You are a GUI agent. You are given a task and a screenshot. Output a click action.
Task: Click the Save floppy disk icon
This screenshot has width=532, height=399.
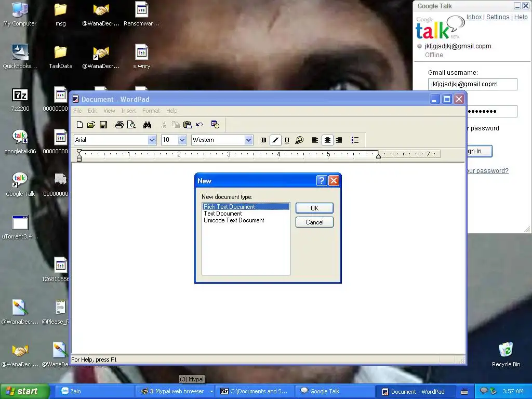[103, 125]
